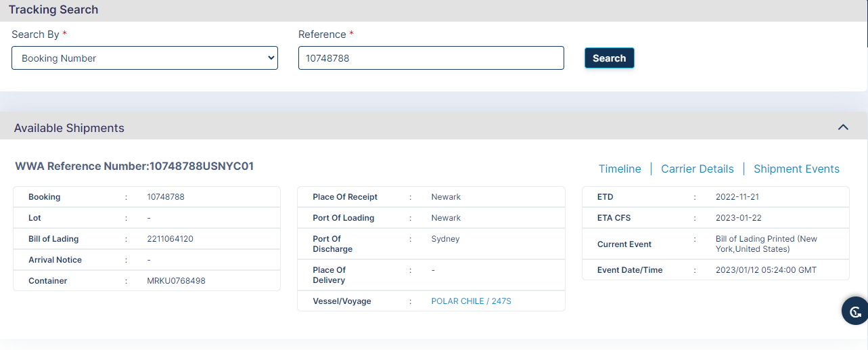This screenshot has height=350, width=868.
Task: Click the round floating refresh-clock icon
Action: 854,311
